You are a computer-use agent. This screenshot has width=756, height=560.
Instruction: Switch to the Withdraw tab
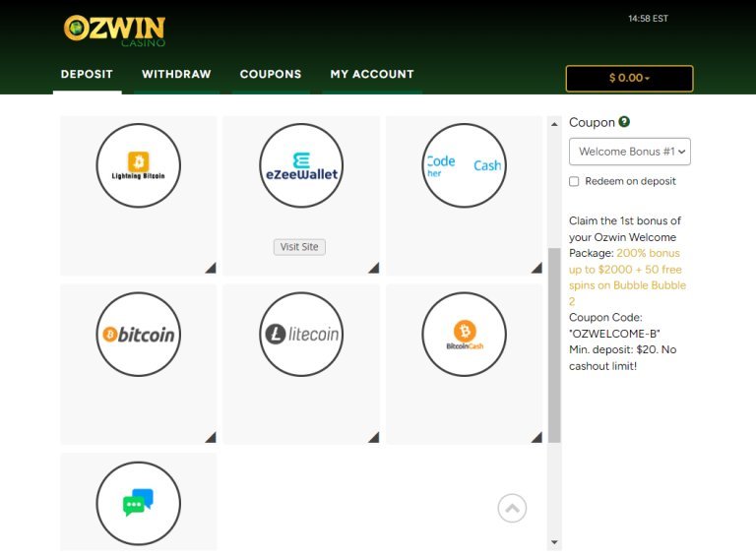[x=176, y=74]
